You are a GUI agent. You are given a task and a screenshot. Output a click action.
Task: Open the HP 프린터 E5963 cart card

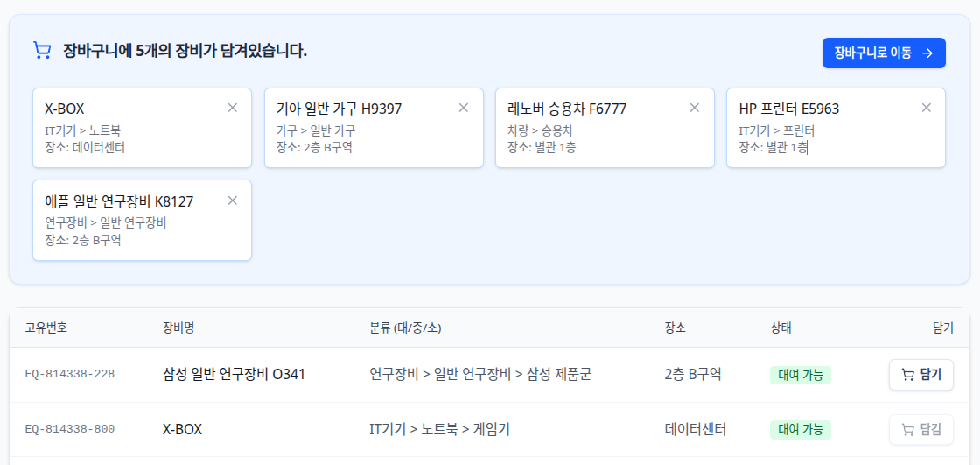(836, 129)
